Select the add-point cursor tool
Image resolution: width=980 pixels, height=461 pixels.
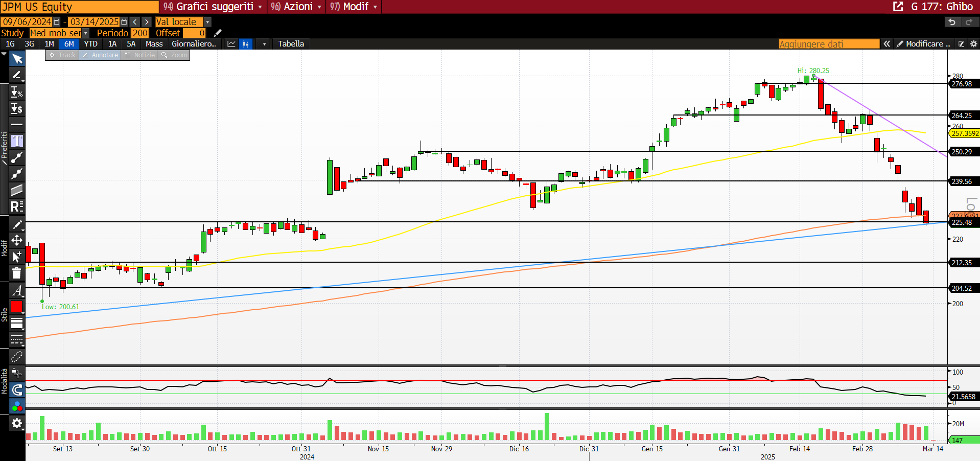click(x=17, y=257)
